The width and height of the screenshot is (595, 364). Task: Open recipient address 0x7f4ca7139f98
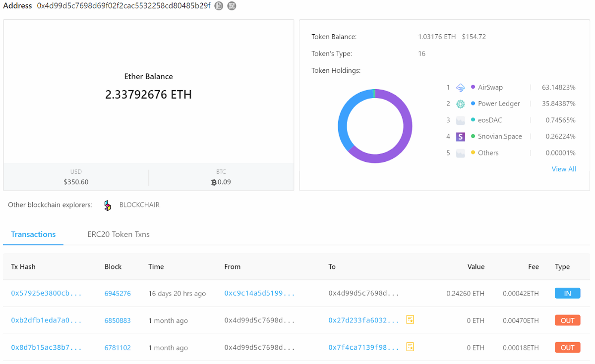pyautogui.click(x=363, y=348)
